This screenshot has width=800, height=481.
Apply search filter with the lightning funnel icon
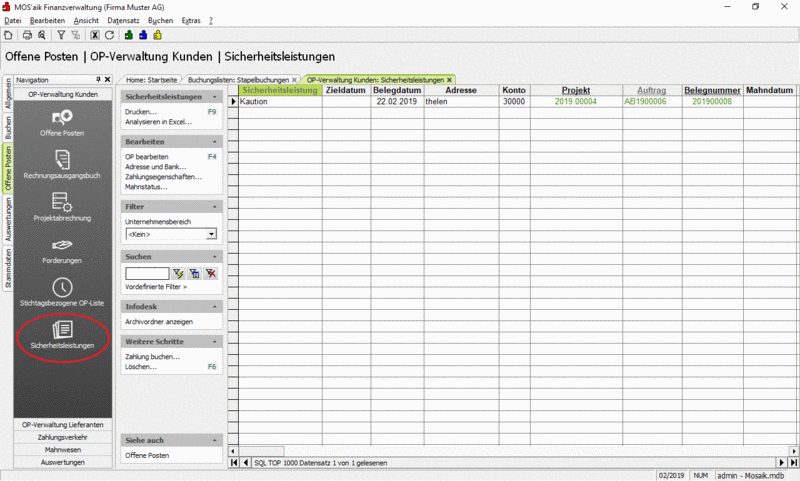point(178,274)
